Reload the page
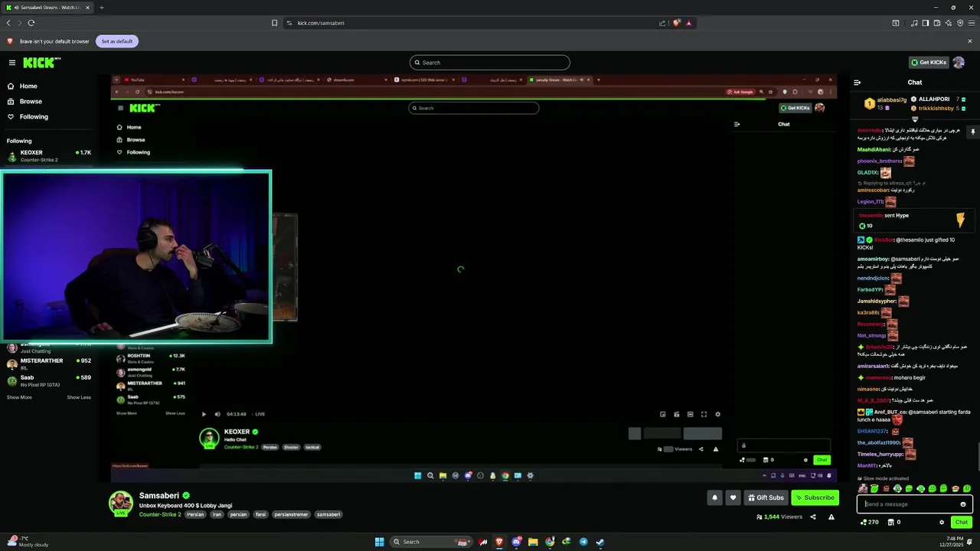The image size is (980, 551). tap(31, 23)
